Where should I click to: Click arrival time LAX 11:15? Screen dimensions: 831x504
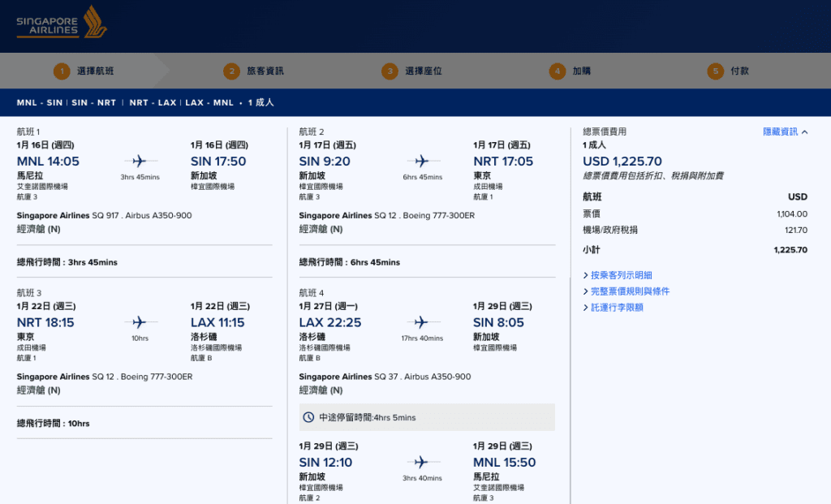point(217,322)
